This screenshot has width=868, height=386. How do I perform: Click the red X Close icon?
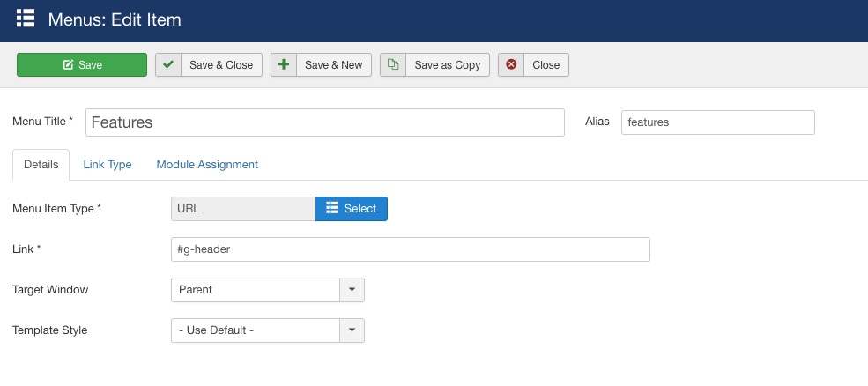(511, 65)
